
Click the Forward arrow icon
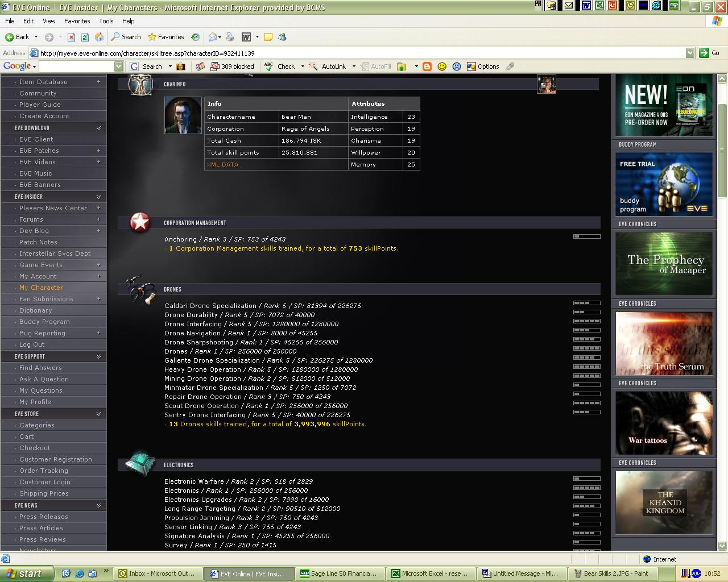49,37
